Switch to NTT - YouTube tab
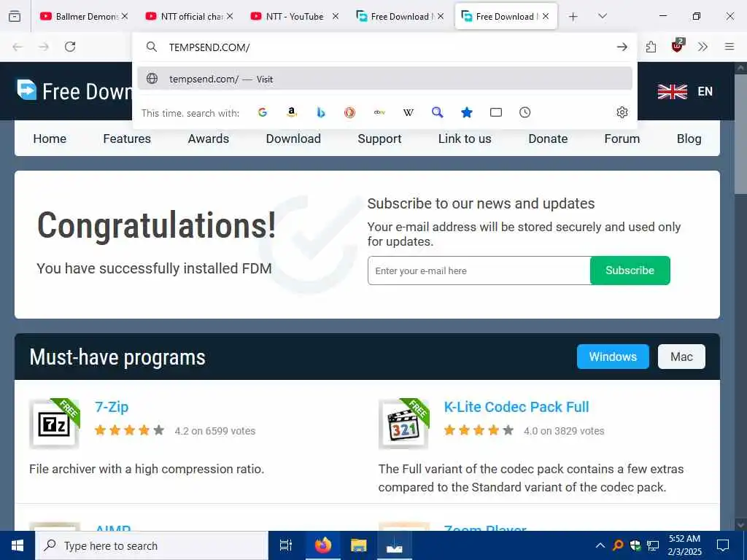 pos(293,17)
